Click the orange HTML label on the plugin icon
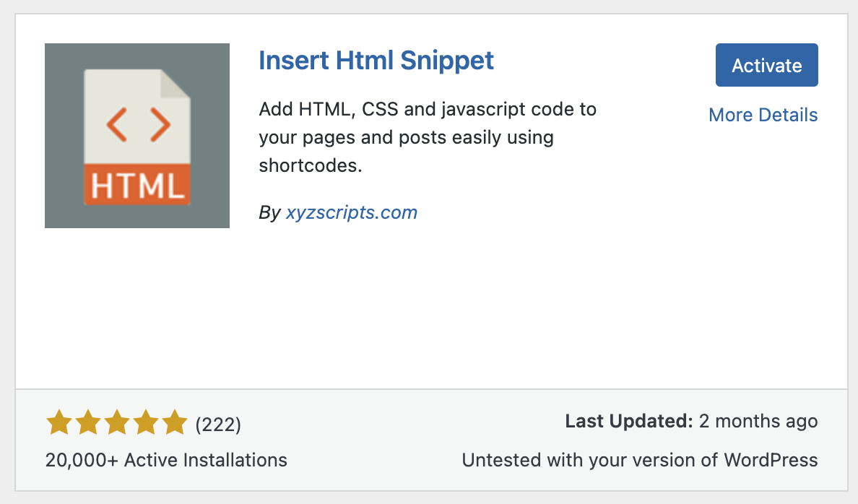 coord(137,186)
